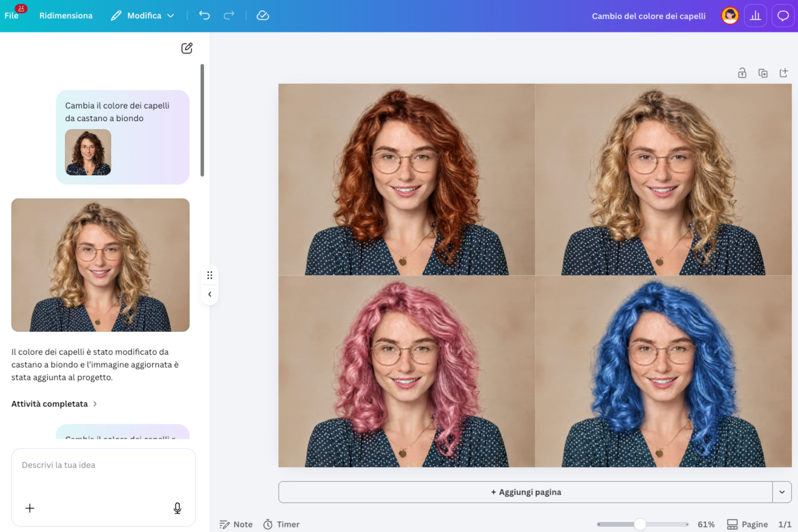Viewport: 798px width, 532px height.
Task: Open the Timer tool
Action: click(x=281, y=524)
